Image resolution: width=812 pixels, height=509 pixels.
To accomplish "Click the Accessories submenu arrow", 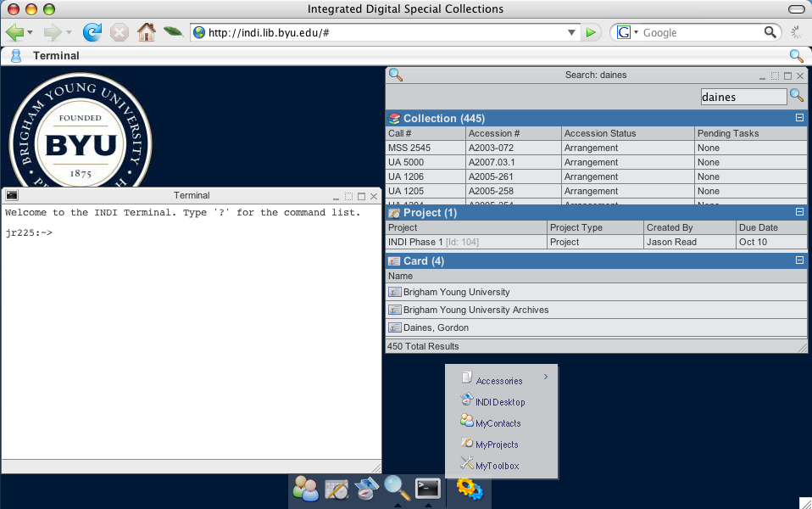I will [546, 377].
